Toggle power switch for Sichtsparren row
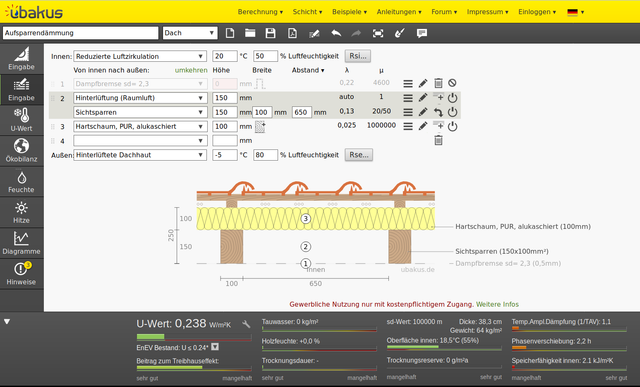This screenshot has height=387, width=640. click(x=452, y=112)
